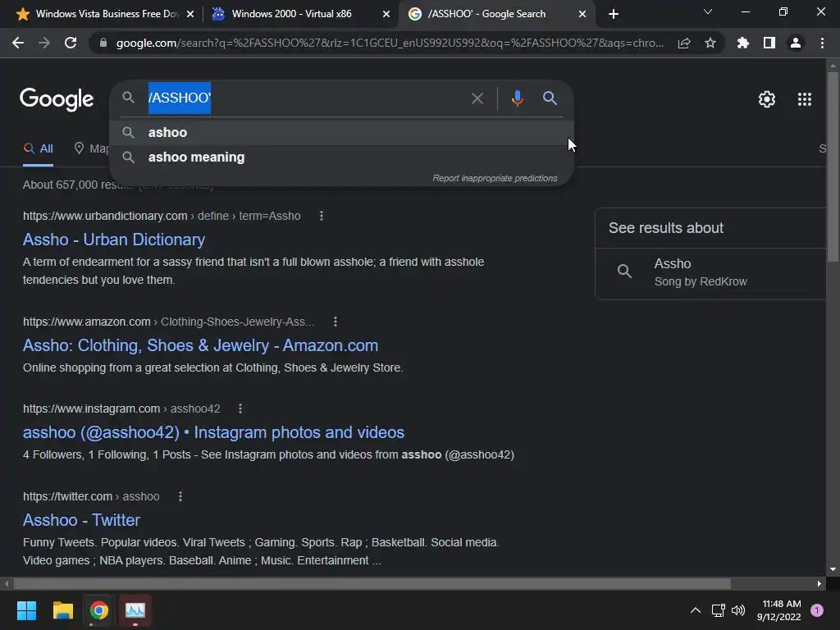Image resolution: width=840 pixels, height=630 pixels.
Task: Click the horizontal scrollbar thumb
Action: click(372, 583)
